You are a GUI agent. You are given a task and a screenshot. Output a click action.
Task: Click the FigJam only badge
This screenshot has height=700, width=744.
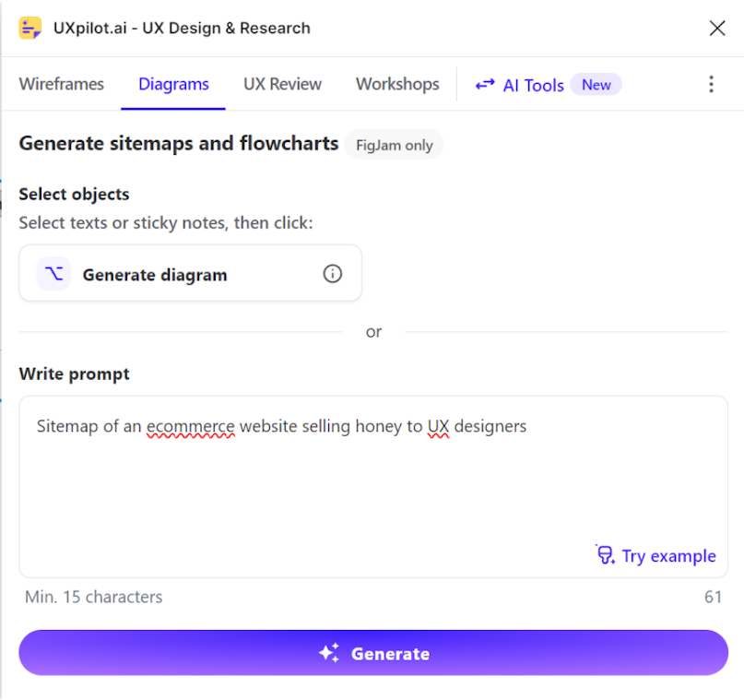point(395,145)
